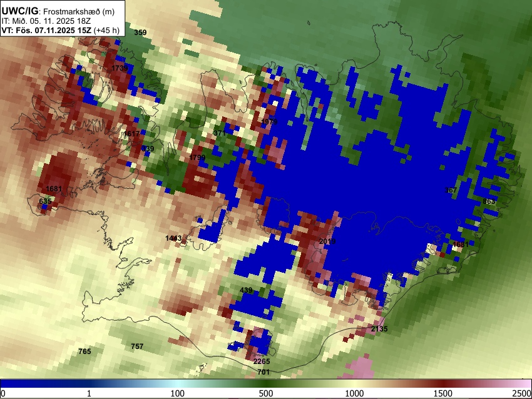
Task: Click the 'UWC/IG: Frostmarkshæð (m)' title line
Action: [x=58, y=11]
